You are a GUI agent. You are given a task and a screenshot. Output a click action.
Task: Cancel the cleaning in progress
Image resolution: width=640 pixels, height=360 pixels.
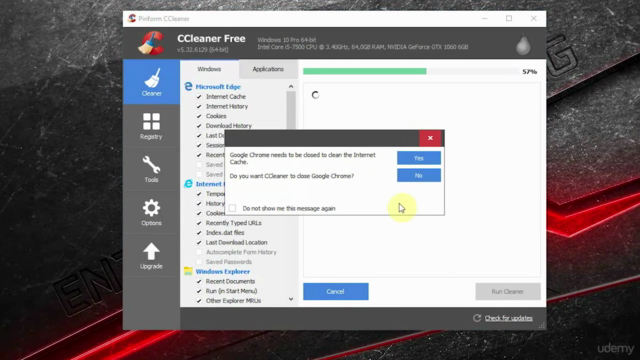coord(336,291)
